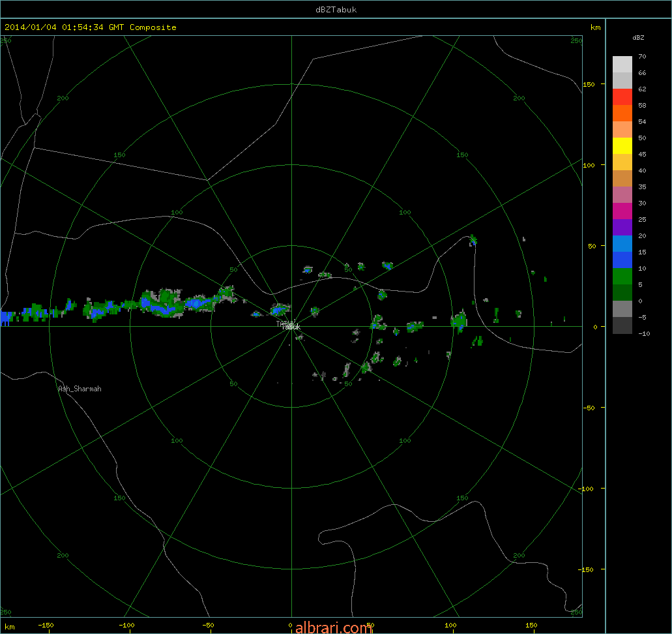
Task: Click the "dBZTabuk" title text
Action: [336, 10]
